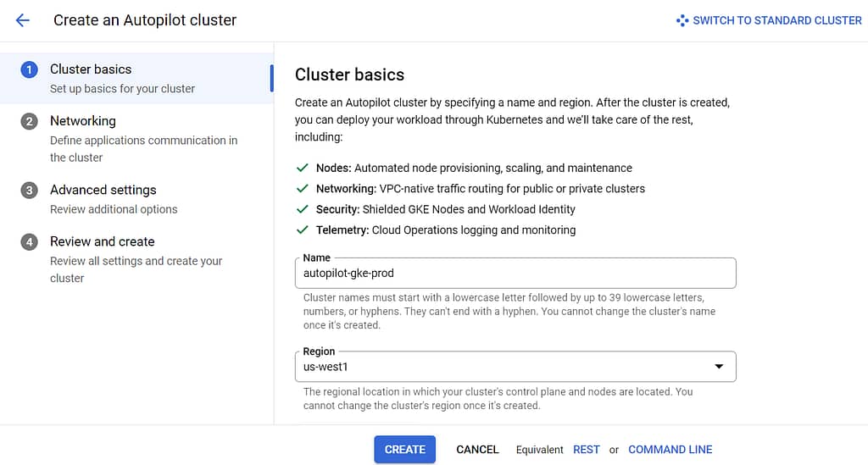The image size is (868, 465).
Task: Open the Region dropdown
Action: (515, 367)
